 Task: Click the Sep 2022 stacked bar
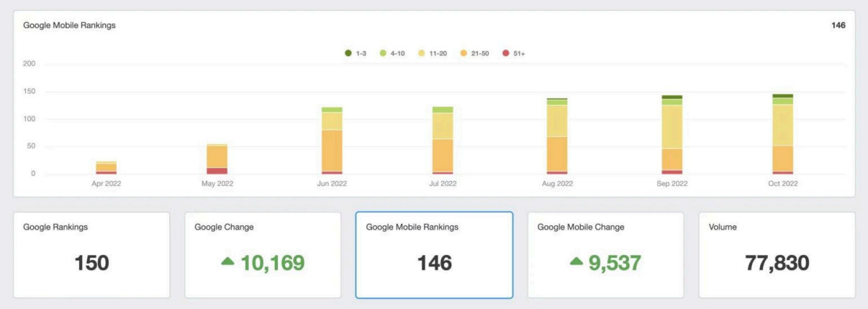672,137
